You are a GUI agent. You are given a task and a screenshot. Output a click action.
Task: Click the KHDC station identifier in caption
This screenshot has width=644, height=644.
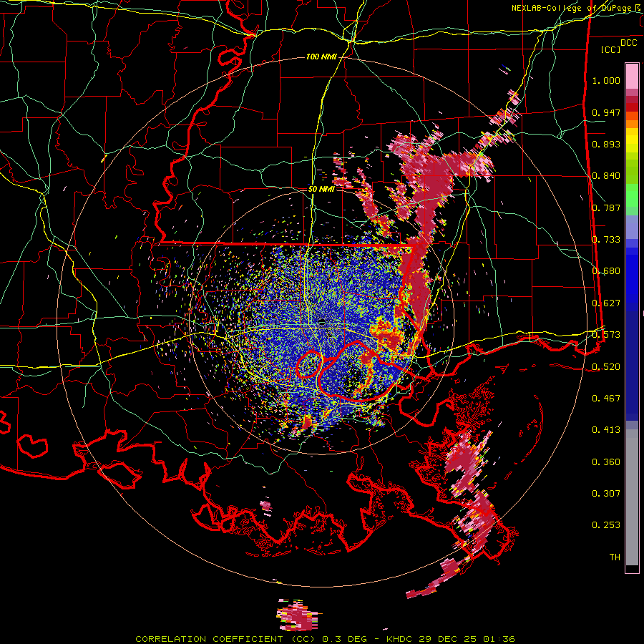point(401,639)
